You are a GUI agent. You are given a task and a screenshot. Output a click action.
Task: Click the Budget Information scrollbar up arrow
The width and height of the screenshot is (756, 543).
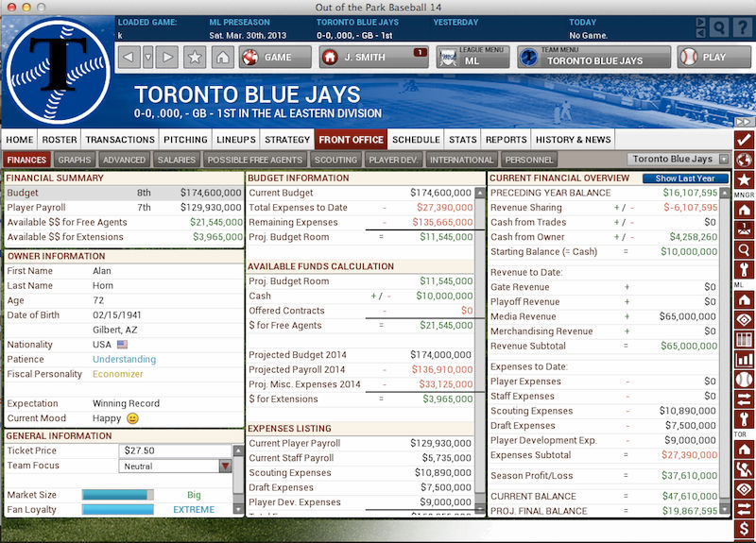coord(480,194)
